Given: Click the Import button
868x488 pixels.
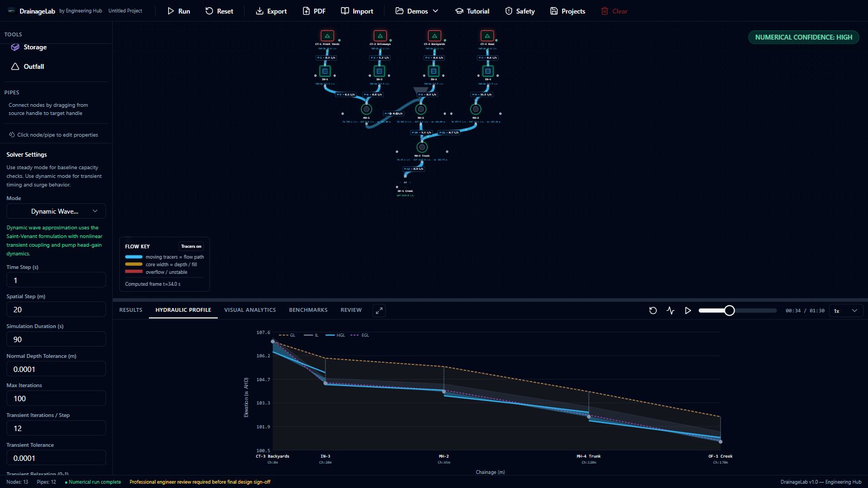Looking at the screenshot, I should pyautogui.click(x=357, y=11).
